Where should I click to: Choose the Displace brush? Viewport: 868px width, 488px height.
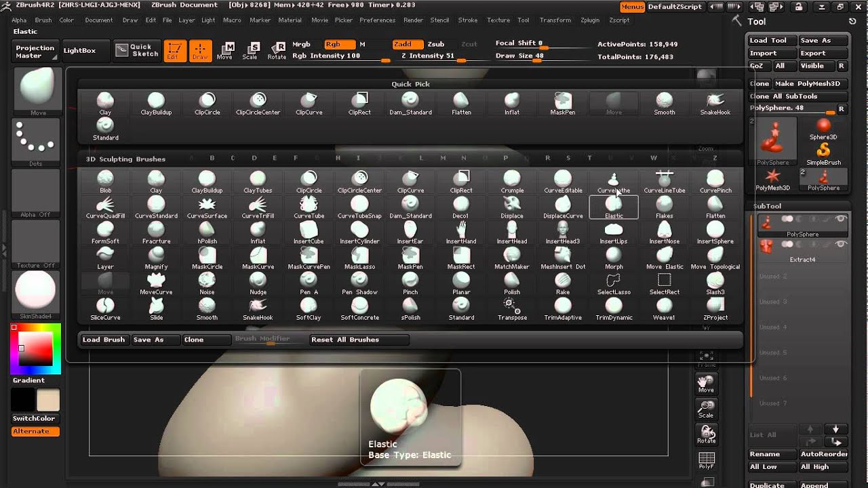coord(512,207)
